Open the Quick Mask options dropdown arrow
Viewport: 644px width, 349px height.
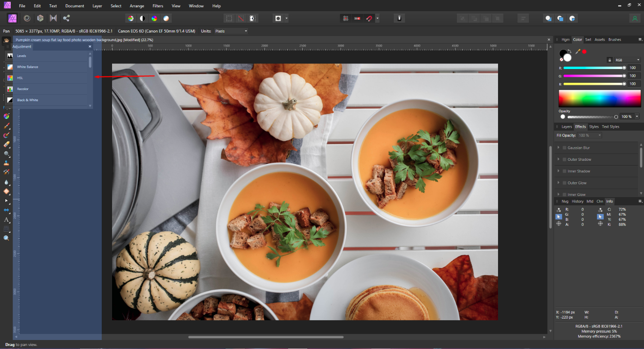tap(286, 18)
